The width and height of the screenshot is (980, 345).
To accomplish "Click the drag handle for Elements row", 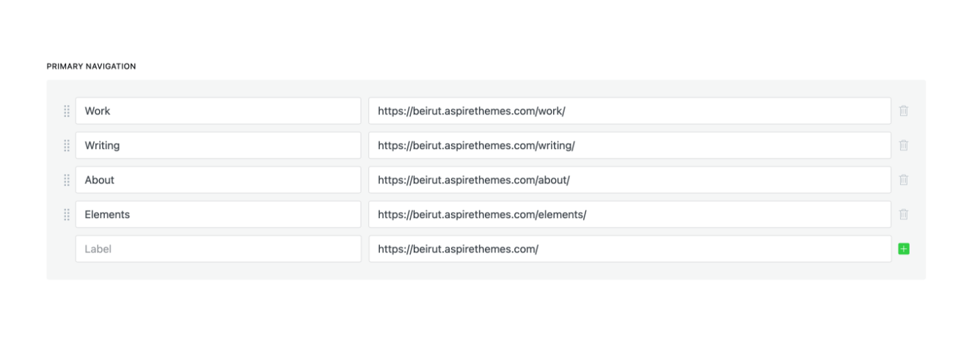I will (x=67, y=214).
